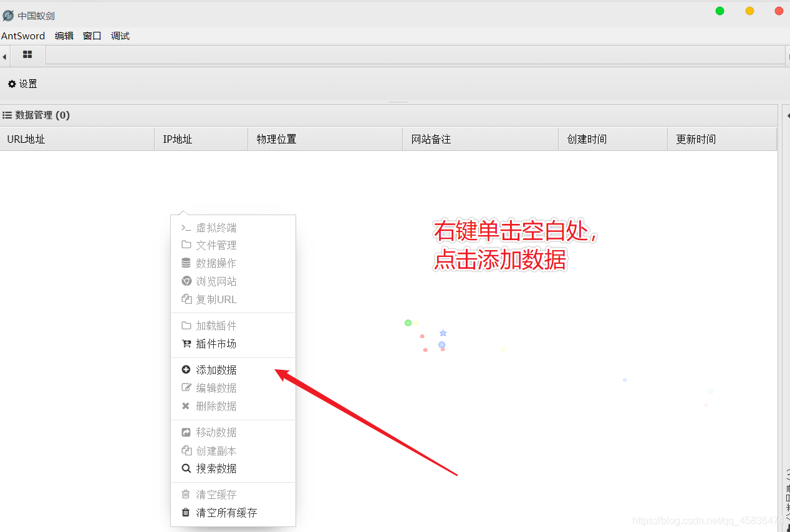Click the green window control dot
The height and width of the screenshot is (532, 790).
720,11
